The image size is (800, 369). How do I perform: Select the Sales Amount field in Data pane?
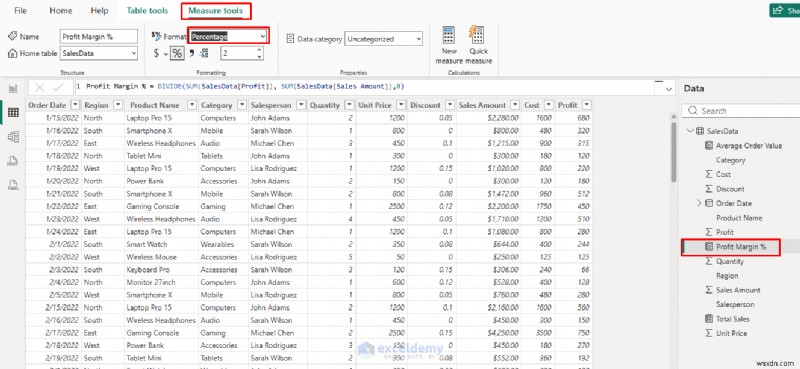pos(738,290)
